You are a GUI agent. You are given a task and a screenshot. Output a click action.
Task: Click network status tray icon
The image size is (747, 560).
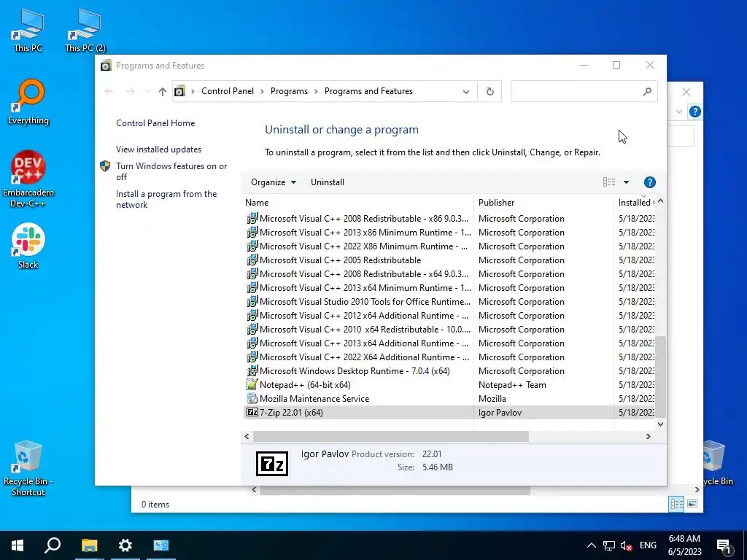coord(609,545)
